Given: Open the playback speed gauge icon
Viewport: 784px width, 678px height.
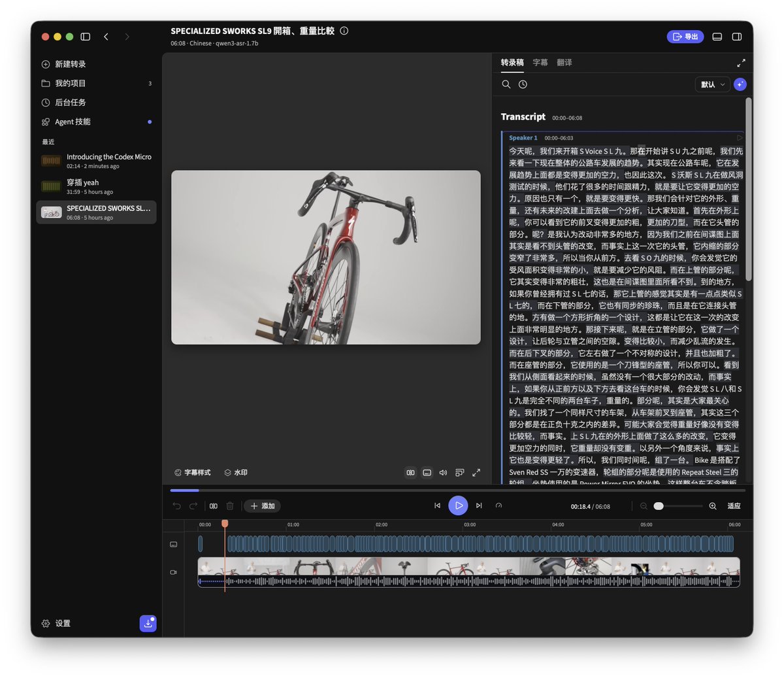Looking at the screenshot, I should click(498, 505).
